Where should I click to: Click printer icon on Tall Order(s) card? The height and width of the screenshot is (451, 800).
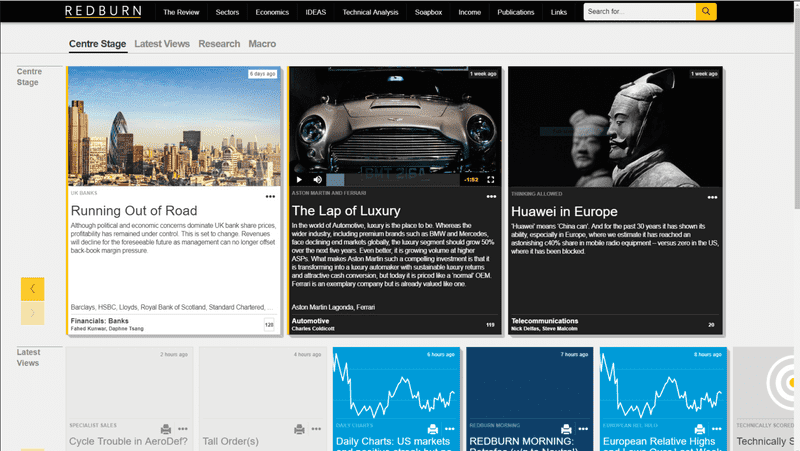[299, 429]
